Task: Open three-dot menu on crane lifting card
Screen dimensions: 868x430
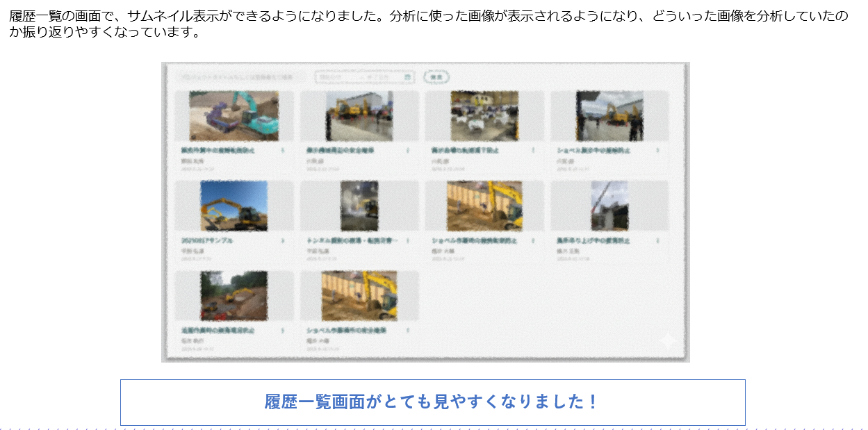Action: pyautogui.click(x=657, y=240)
